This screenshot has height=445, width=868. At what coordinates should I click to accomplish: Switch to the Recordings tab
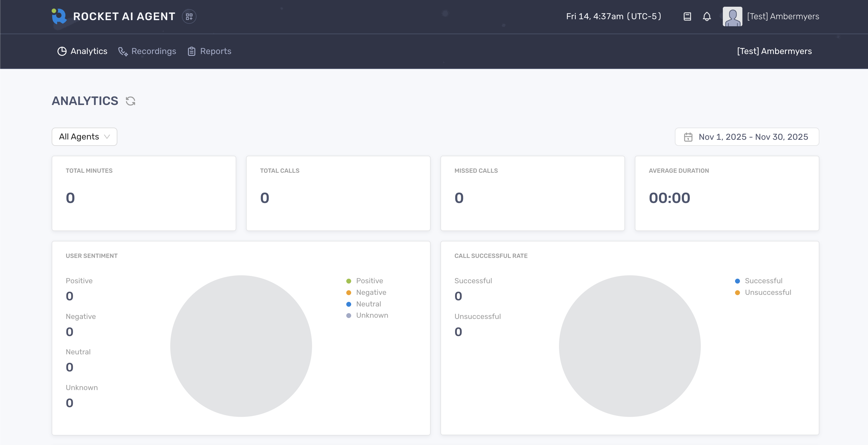(153, 51)
